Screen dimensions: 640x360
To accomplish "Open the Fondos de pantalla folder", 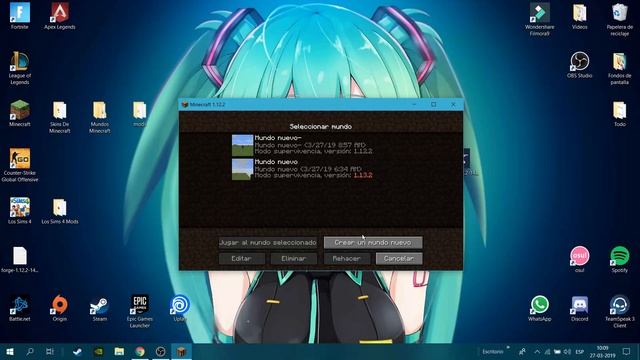I will pos(620,68).
